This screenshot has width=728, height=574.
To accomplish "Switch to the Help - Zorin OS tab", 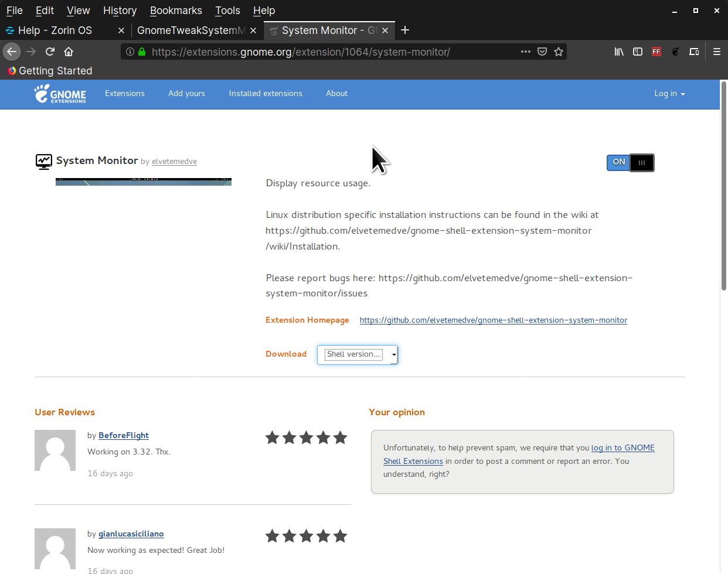I will [55, 30].
